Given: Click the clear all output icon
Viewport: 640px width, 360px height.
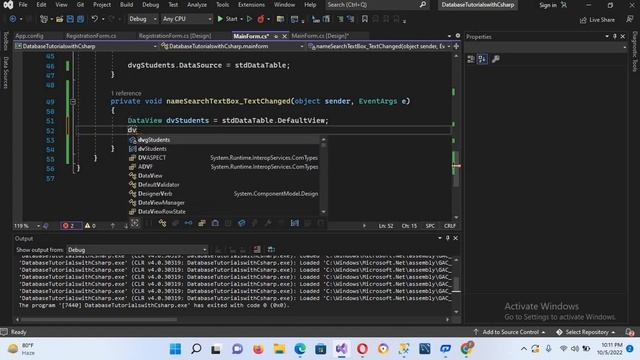Looking at the screenshot, I should pyautogui.click(x=257, y=249).
